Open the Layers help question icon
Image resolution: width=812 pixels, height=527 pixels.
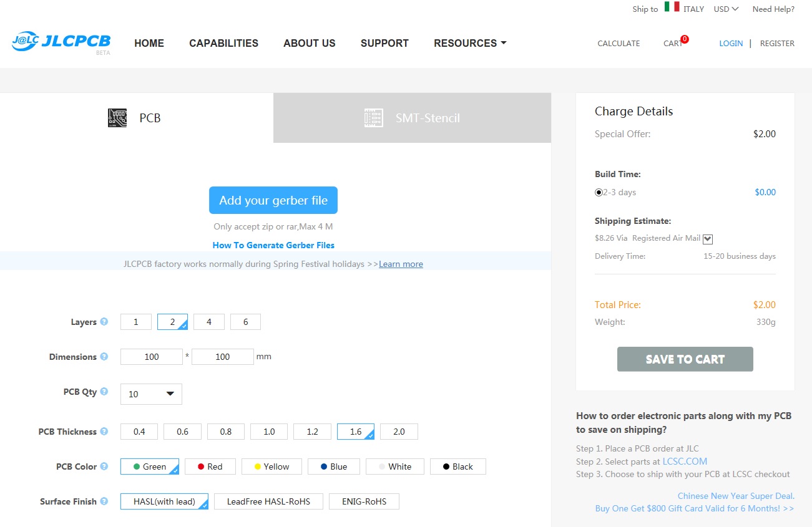(x=104, y=322)
